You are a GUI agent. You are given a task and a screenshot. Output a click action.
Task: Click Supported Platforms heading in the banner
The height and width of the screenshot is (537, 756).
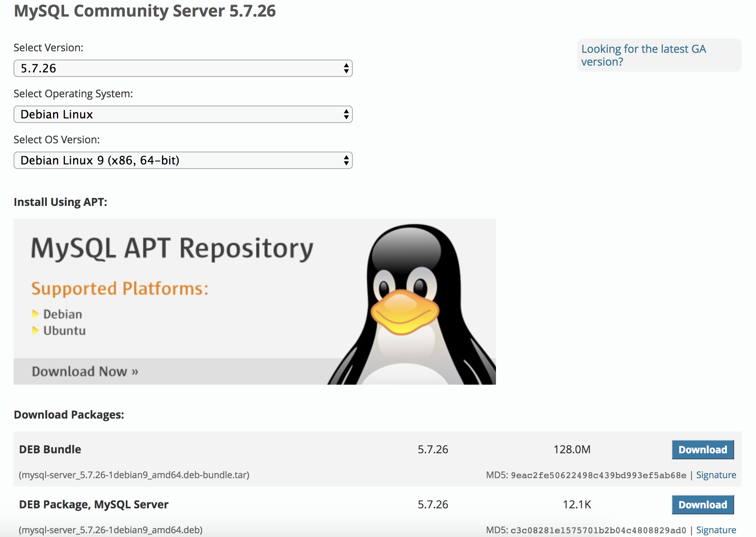[x=120, y=289]
